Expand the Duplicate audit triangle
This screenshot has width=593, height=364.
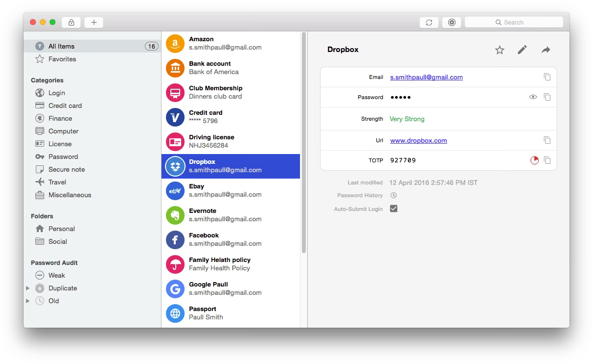[28, 288]
